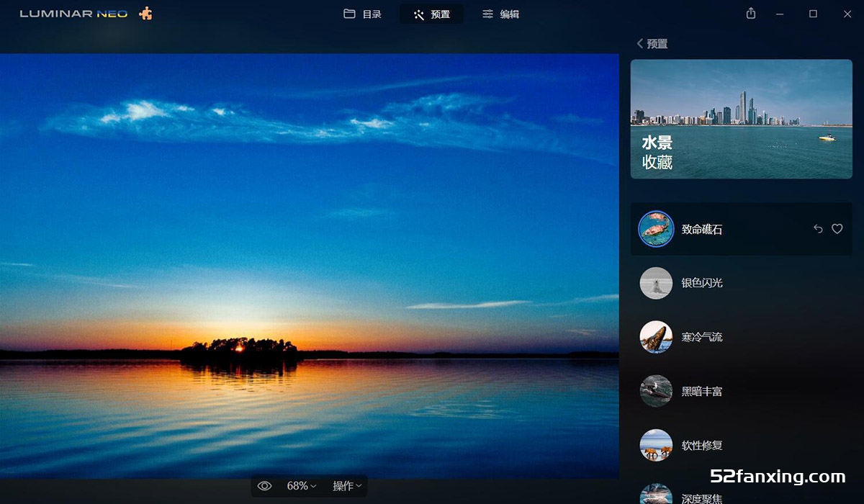Open the 68% zoom dropdown
Image resolution: width=864 pixels, height=504 pixels.
point(302,486)
